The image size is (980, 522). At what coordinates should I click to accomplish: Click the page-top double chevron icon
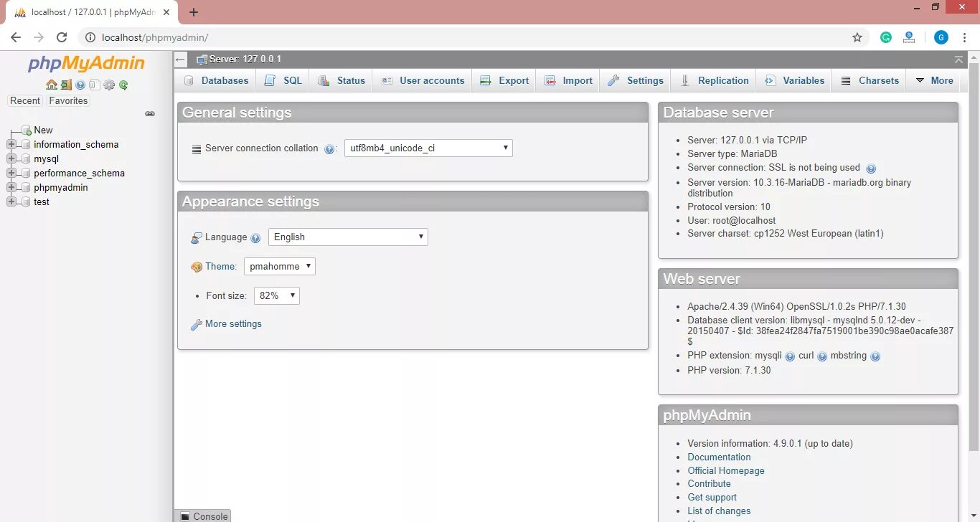[958, 60]
